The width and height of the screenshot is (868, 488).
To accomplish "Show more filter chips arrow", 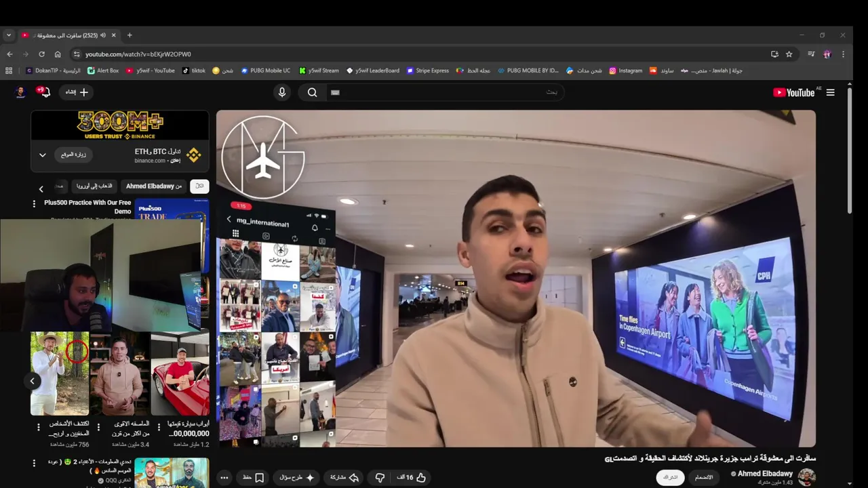I will coord(41,189).
